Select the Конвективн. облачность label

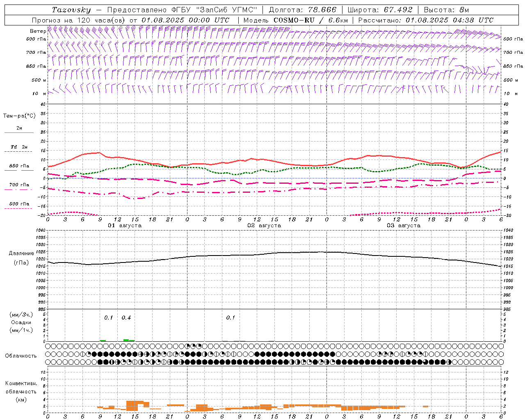[x=21, y=388]
